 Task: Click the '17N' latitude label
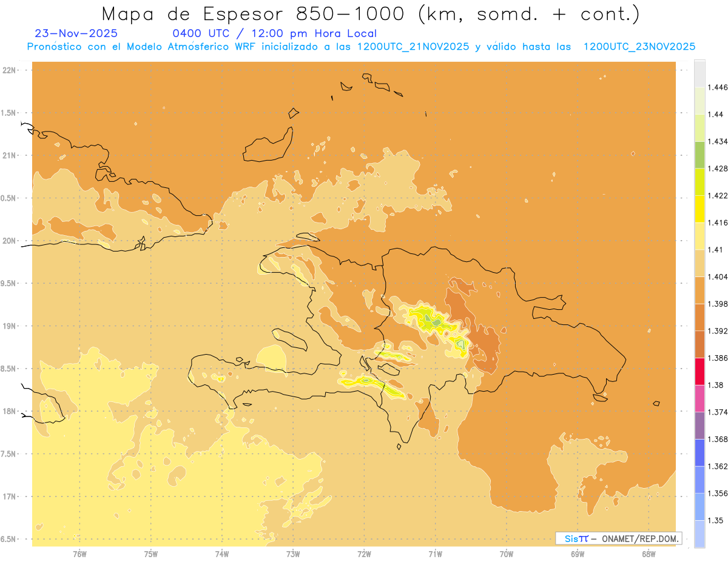click(x=10, y=497)
